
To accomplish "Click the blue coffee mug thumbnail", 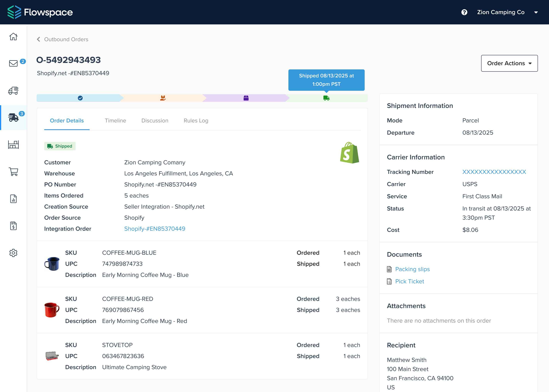I will [52, 263].
